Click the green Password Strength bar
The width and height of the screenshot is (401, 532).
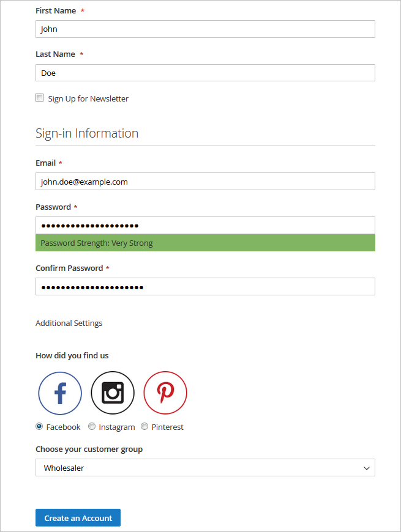pyautogui.click(x=205, y=243)
